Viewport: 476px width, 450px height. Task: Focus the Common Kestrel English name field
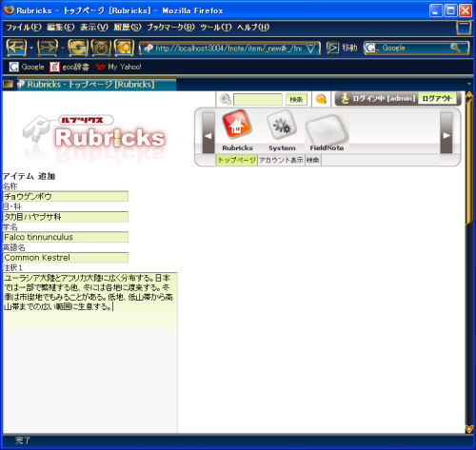(66, 258)
